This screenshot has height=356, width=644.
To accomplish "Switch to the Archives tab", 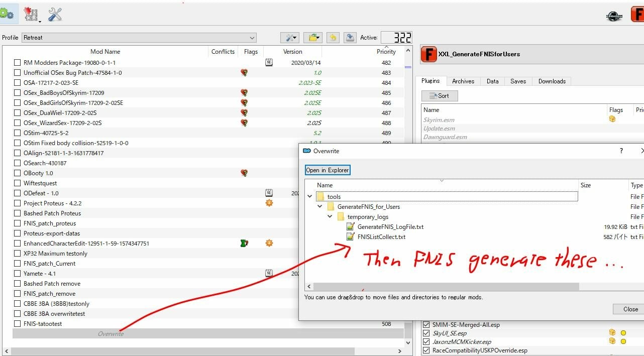I will tap(463, 81).
